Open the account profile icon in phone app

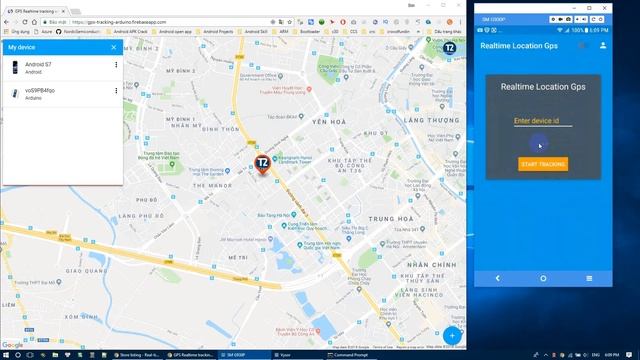pyautogui.click(x=603, y=46)
